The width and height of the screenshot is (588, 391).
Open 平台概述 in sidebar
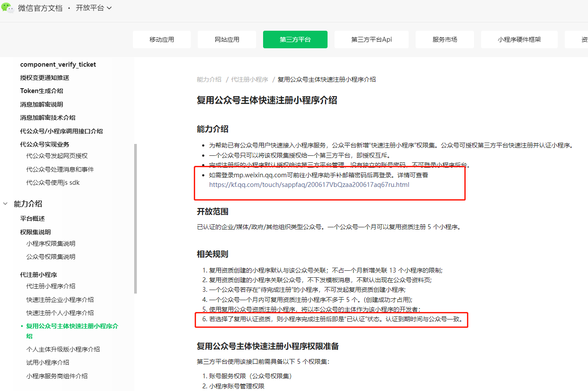point(32,219)
